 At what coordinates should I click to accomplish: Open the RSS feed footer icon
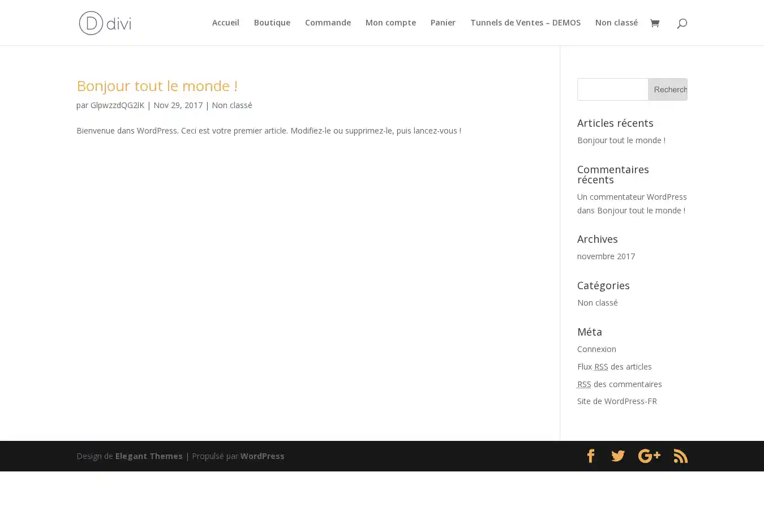[x=680, y=456]
